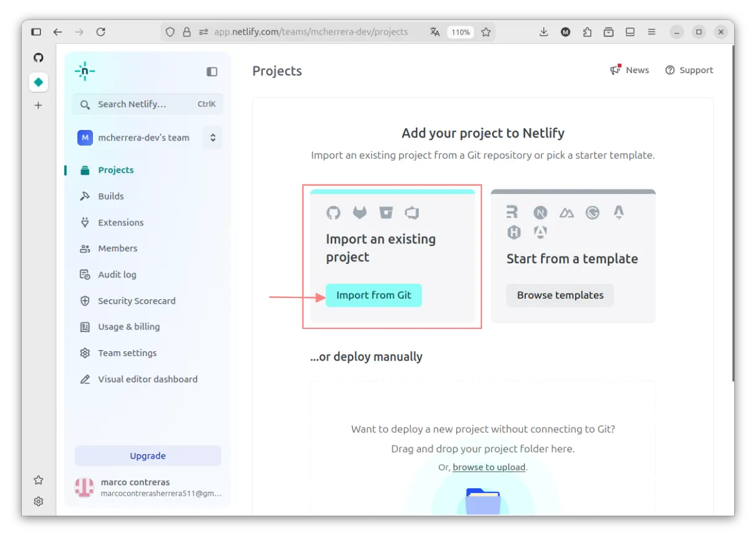The image size is (756, 539).
Task: Bookmark this page with star icon
Action: point(486,32)
